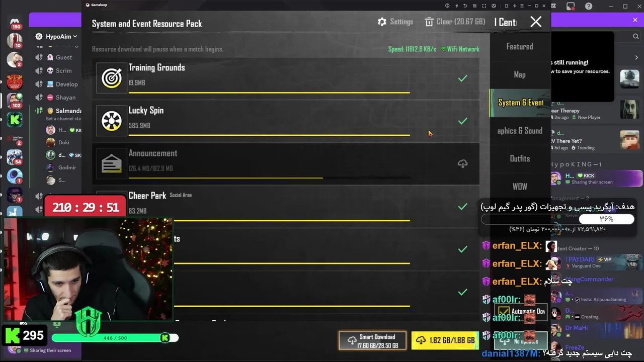Click the Announcement cloud download icon
644x362 pixels.
(462, 164)
